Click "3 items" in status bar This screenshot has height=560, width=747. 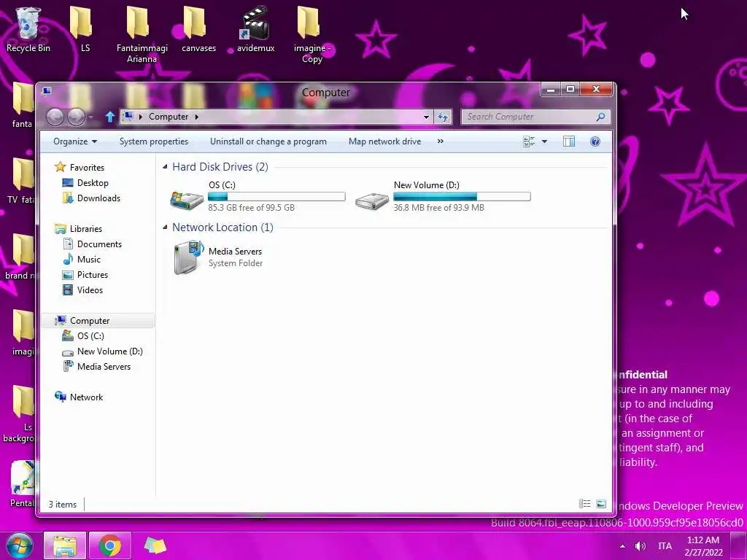coord(63,505)
